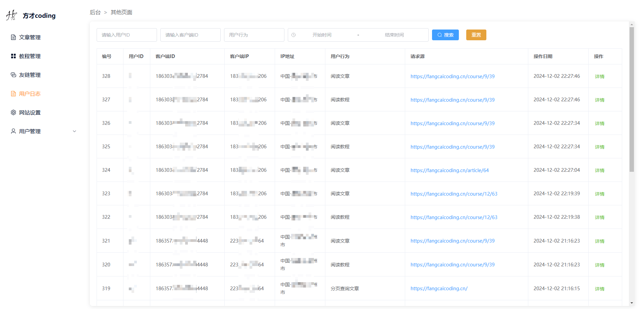
Task: Expand the 用户管理 submenu chevron
Action: [74, 131]
